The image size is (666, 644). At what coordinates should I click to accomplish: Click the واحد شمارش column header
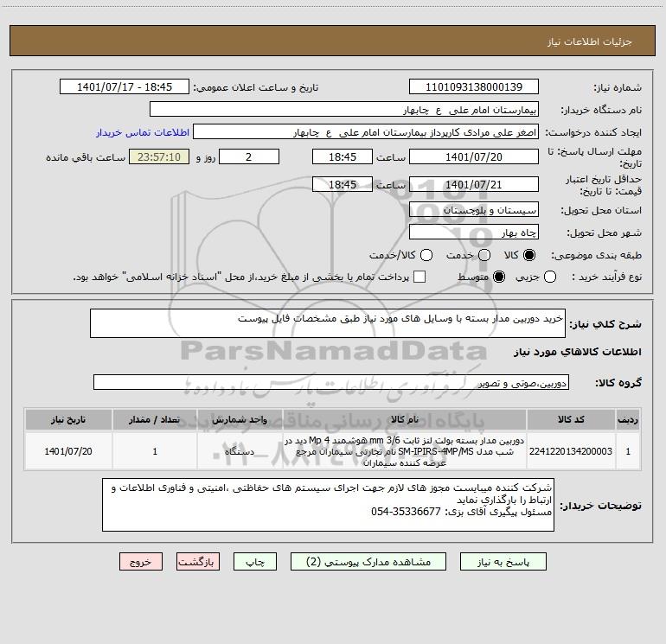[240, 419]
